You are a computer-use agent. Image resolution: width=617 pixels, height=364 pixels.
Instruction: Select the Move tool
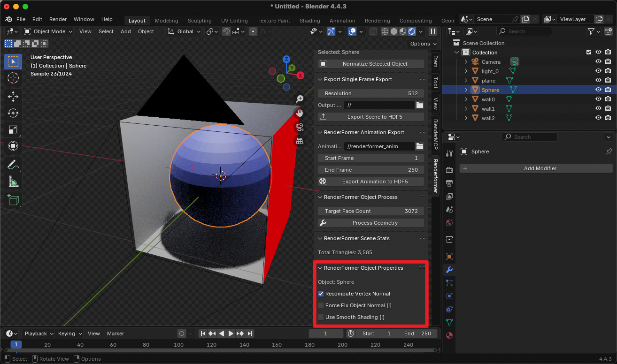13,96
